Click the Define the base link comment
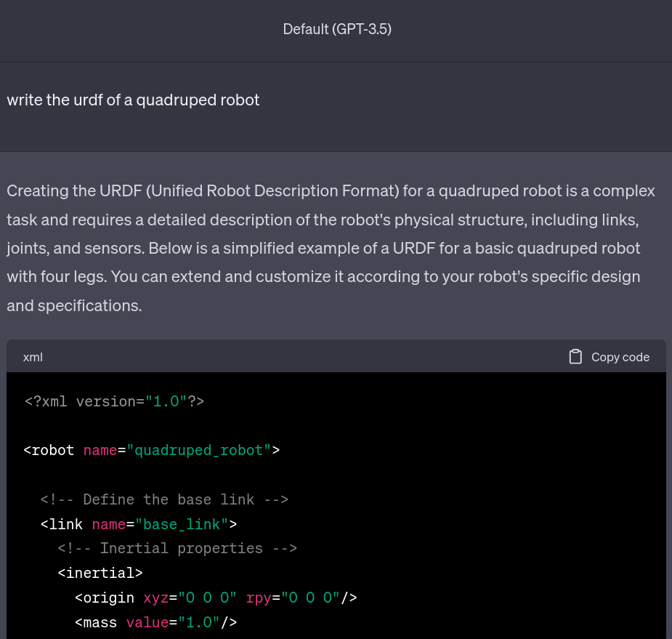The width and height of the screenshot is (672, 639). point(164,499)
